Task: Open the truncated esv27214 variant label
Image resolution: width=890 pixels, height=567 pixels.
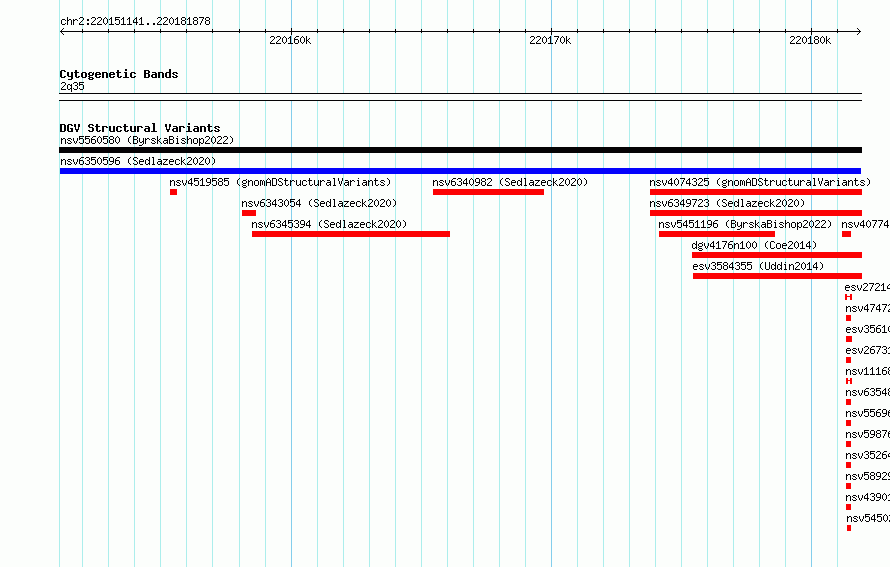Action: (x=867, y=287)
